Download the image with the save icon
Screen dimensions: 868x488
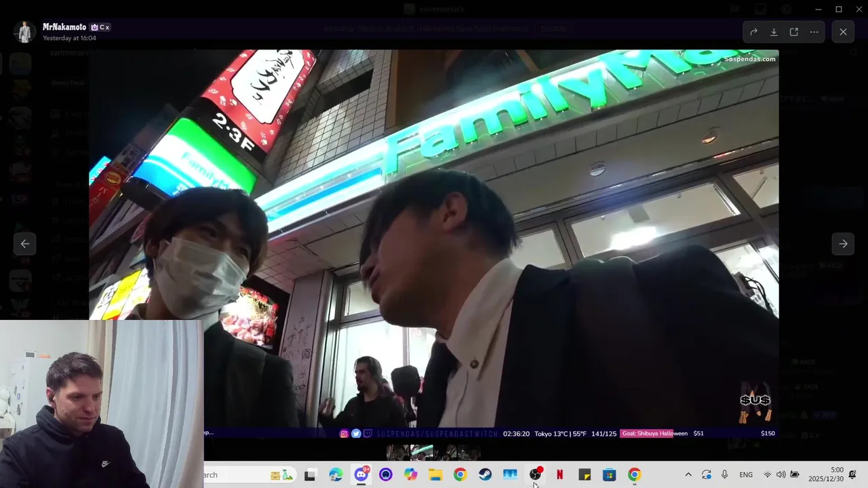coord(774,32)
